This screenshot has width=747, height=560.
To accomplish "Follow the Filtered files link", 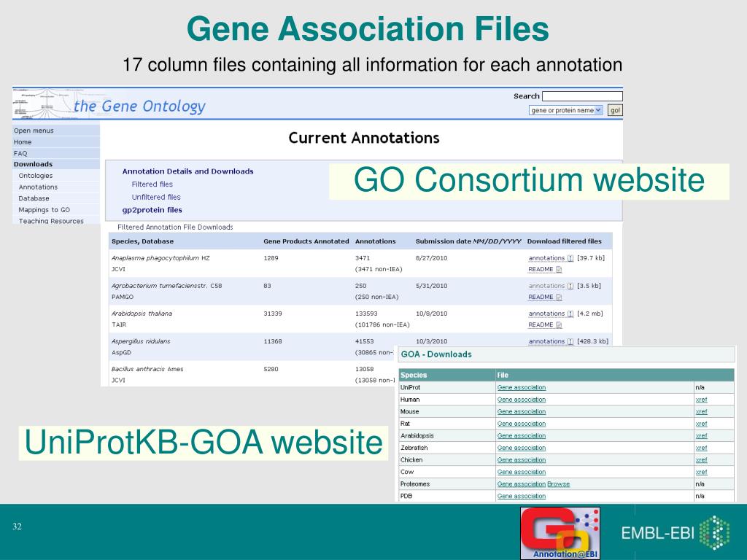I will [152, 184].
